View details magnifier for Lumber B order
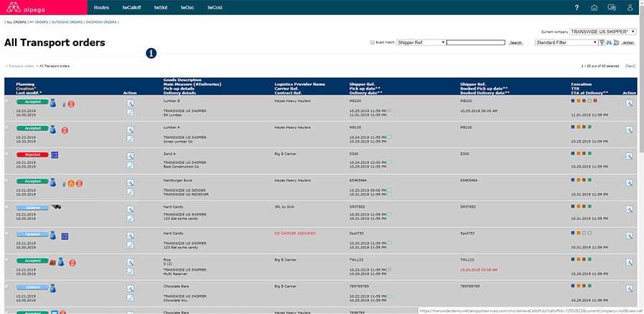 tap(130, 103)
